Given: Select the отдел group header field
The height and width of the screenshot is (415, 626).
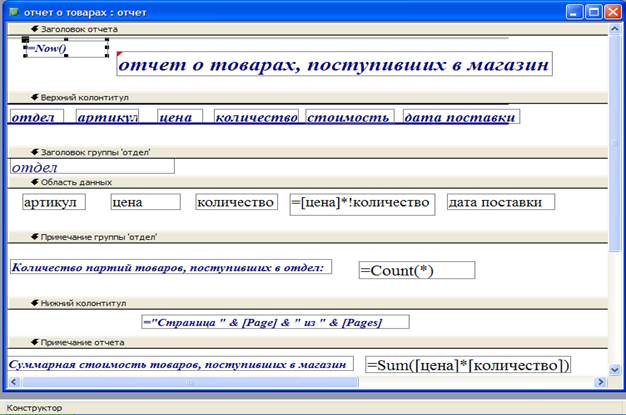Looking at the screenshot, I should coord(92,166).
